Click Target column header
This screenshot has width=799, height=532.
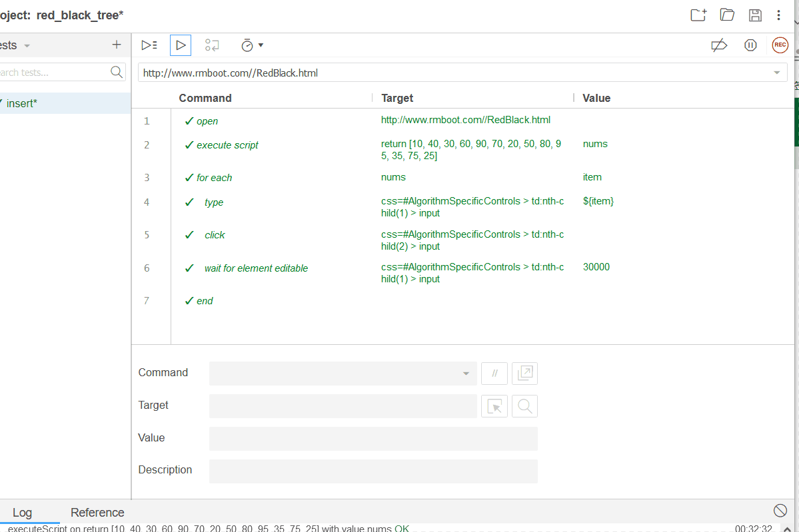coord(397,98)
